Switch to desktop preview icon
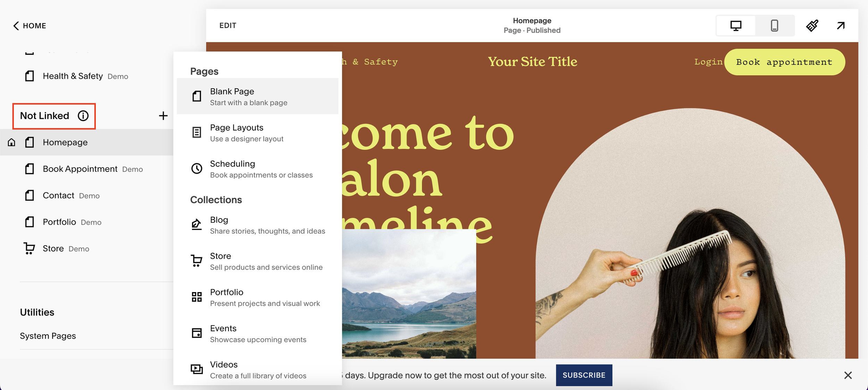The width and height of the screenshot is (868, 390). click(736, 26)
